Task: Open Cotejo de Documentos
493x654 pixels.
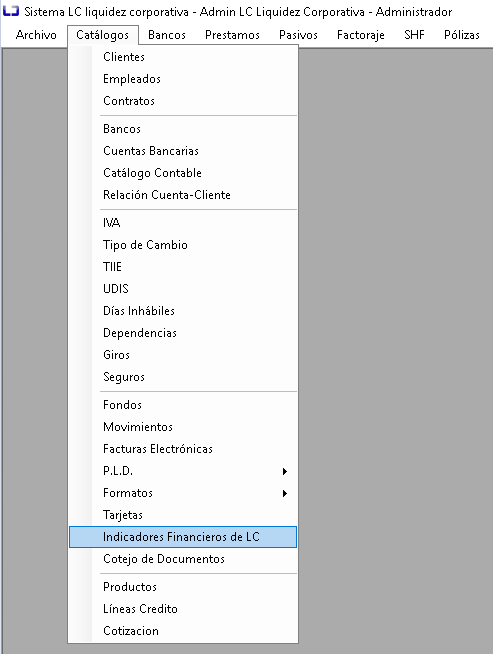Action: (183, 559)
